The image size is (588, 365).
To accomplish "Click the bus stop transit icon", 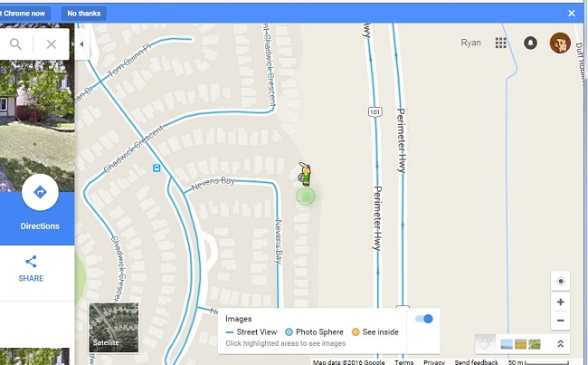I will (x=156, y=168).
